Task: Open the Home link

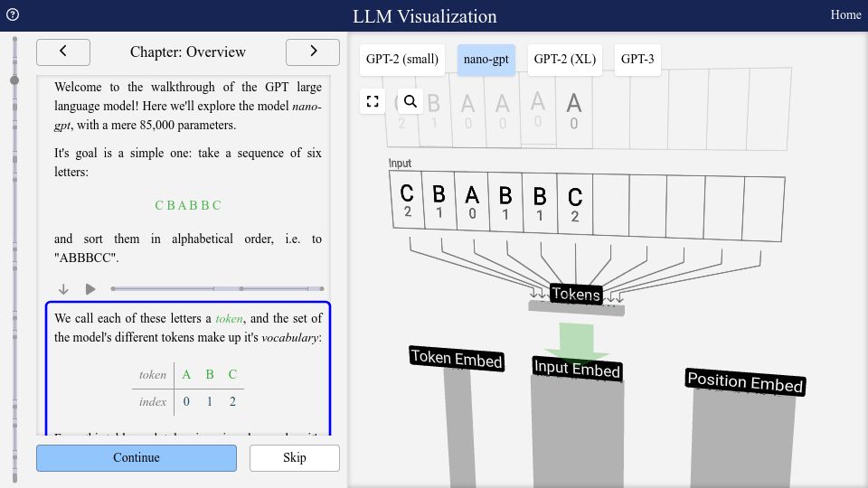Action: (846, 15)
